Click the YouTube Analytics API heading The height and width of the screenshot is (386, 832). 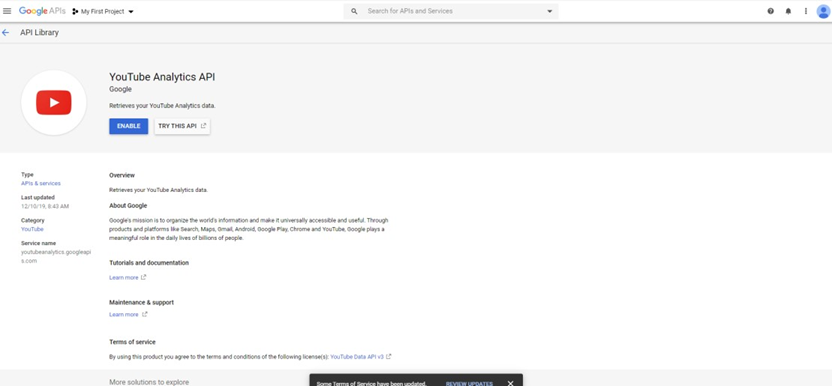point(162,77)
